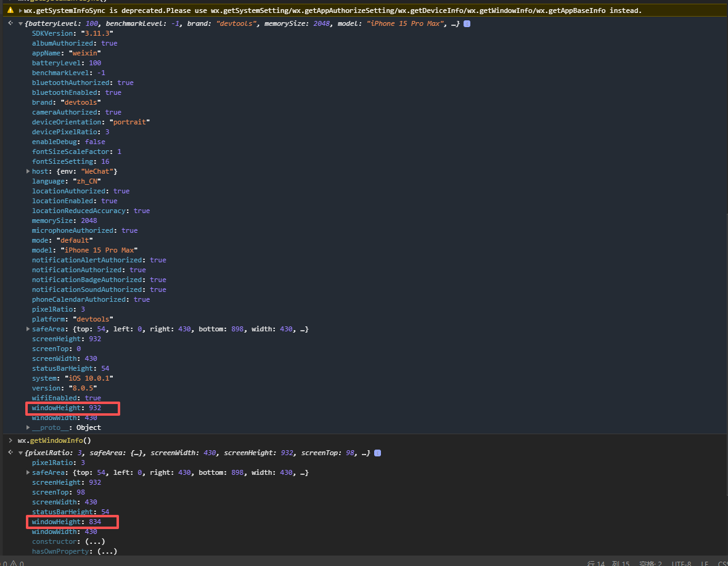Select the windowHeight: 834 row
Viewport: 728px width, 566px height.
click(x=67, y=522)
